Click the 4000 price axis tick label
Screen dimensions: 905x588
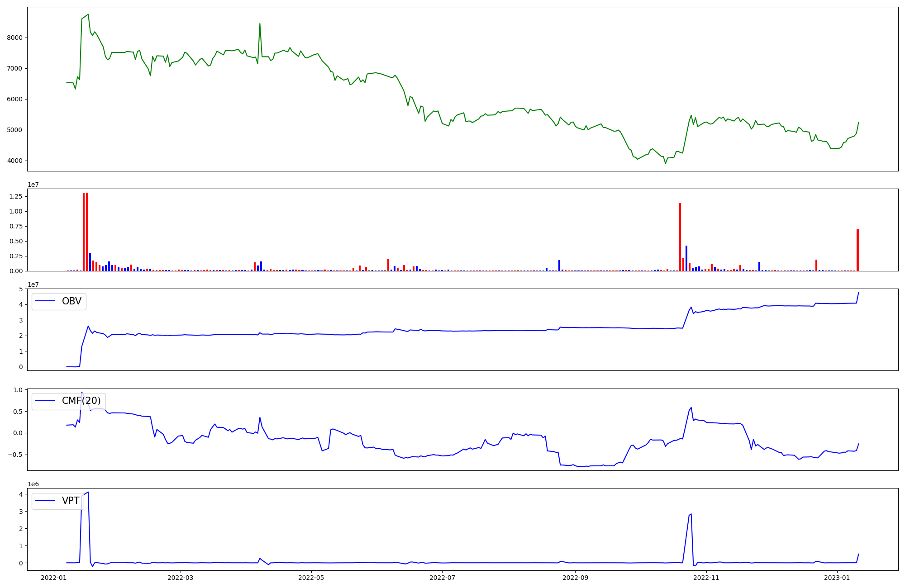click(15, 161)
